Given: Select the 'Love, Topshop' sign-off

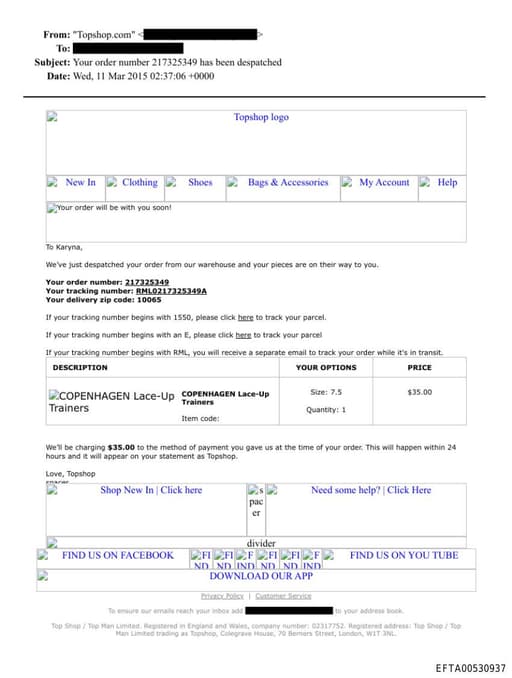Looking at the screenshot, I should click(70, 474).
